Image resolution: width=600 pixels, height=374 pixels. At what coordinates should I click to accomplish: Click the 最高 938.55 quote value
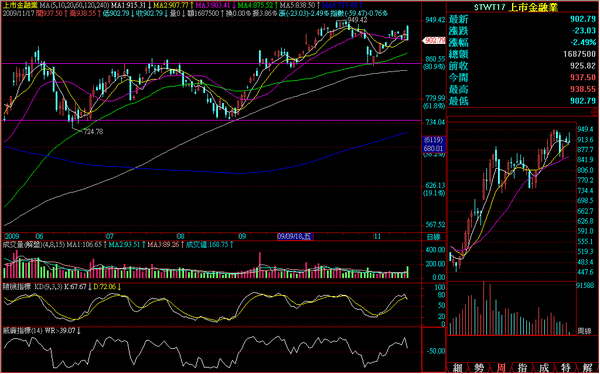pyautogui.click(x=583, y=90)
